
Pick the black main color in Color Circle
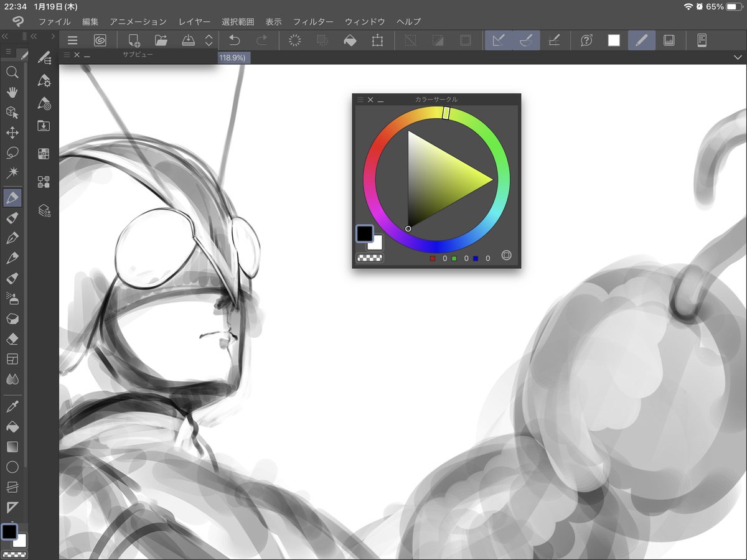click(x=364, y=233)
